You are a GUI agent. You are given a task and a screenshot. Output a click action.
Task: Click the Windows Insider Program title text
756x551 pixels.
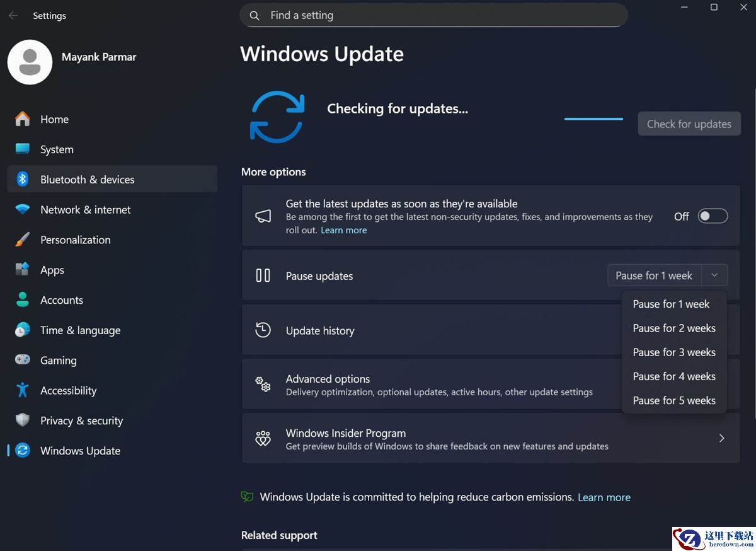[346, 433]
